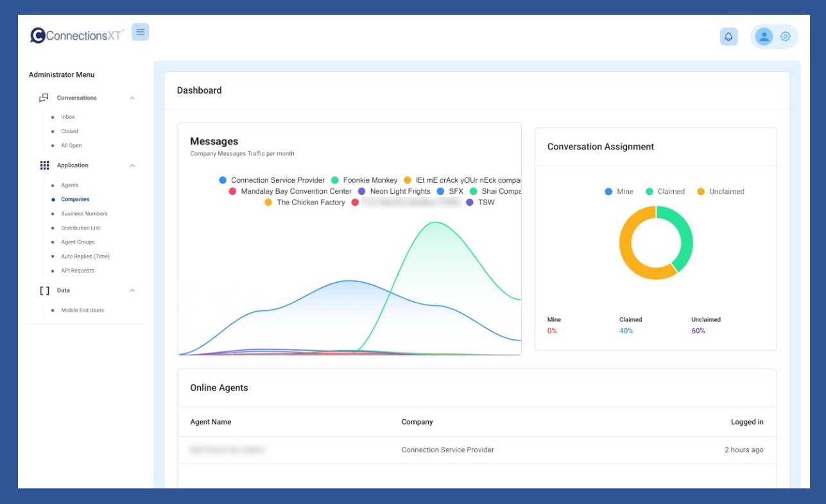Collapse the Application section chevron
Screen dimensions: 826x504
pos(132,165)
